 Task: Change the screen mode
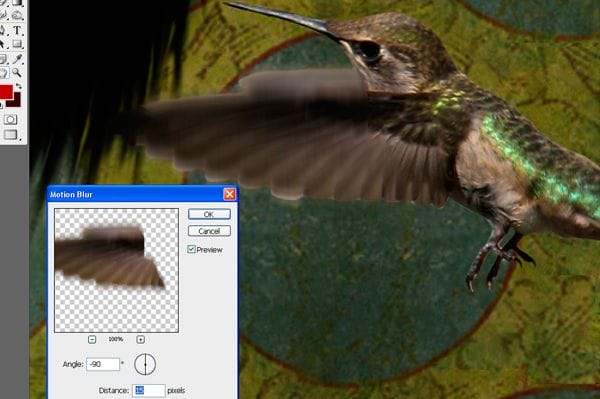tap(11, 135)
